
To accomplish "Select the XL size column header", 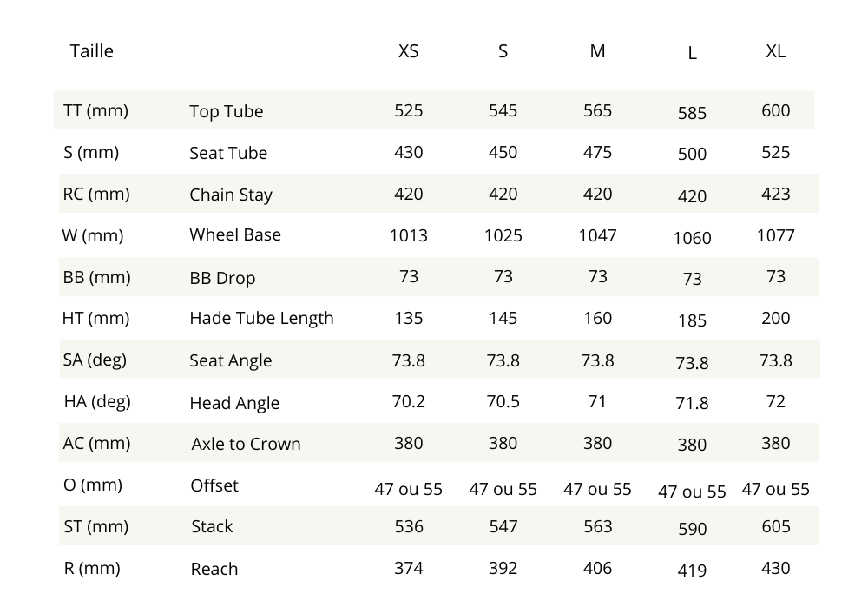I will (775, 51).
